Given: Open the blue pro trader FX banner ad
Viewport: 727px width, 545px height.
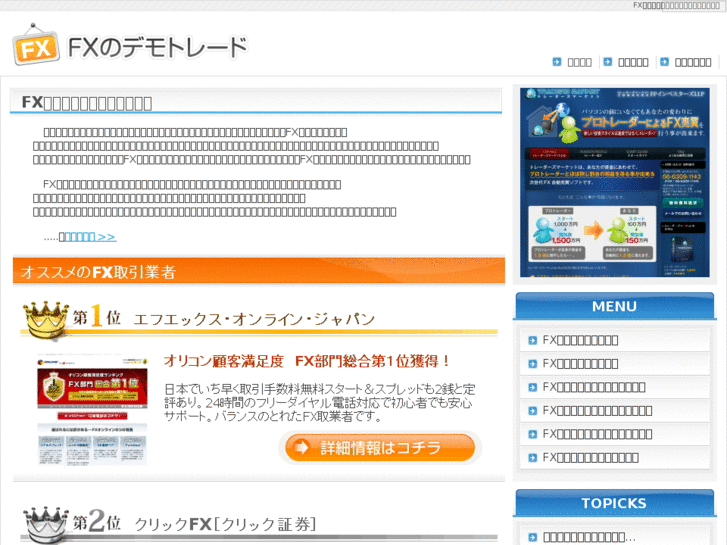Looking at the screenshot, I should pos(614,182).
